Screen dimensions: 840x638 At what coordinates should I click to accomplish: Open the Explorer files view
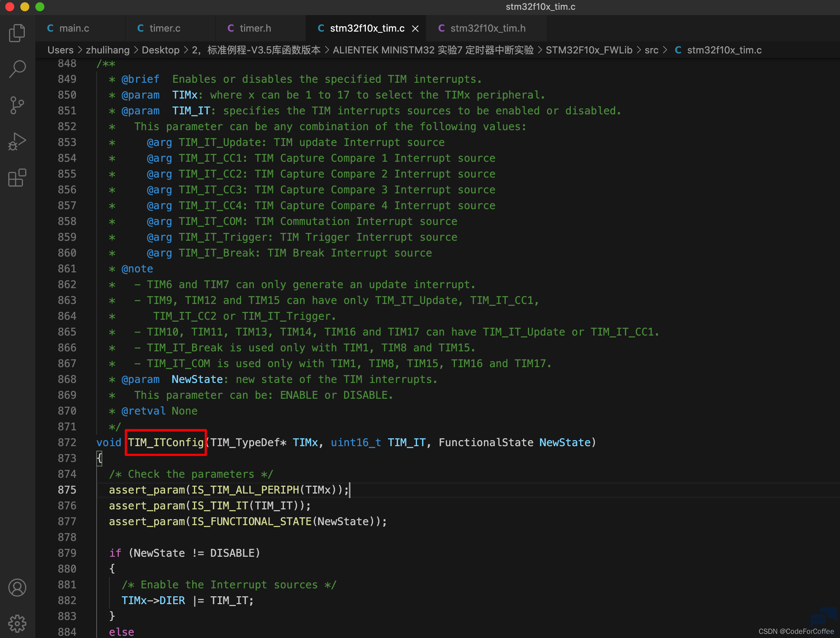pyautogui.click(x=17, y=33)
